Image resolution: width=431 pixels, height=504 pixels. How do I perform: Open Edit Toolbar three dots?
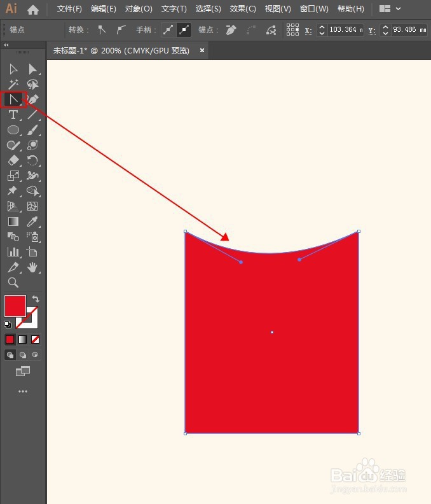point(23,391)
